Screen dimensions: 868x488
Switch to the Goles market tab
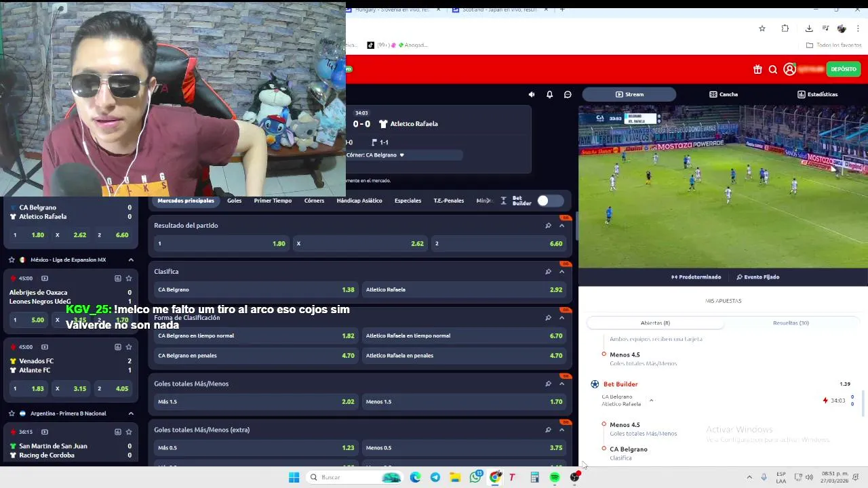pyautogui.click(x=234, y=201)
